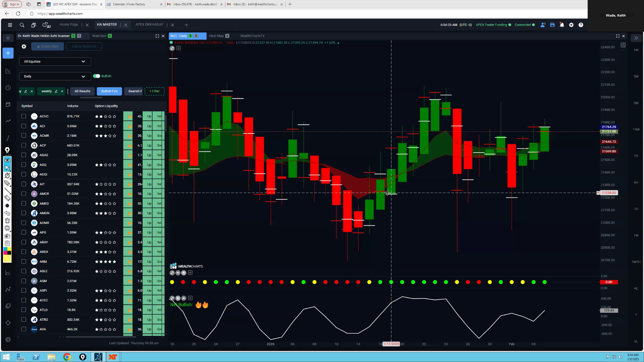Switch to Home Page tab
This screenshot has height=362, width=644.
tap(69, 24)
